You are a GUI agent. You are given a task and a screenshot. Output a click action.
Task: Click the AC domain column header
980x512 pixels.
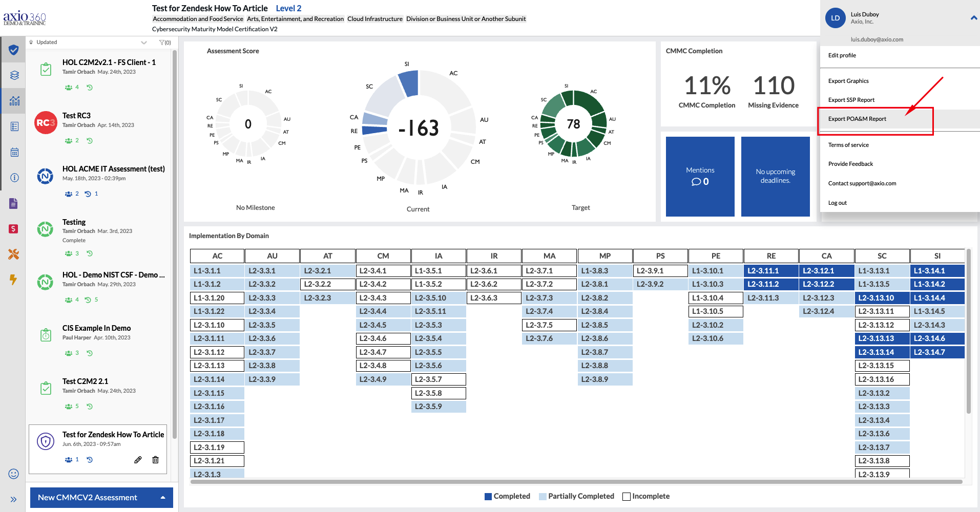point(217,256)
